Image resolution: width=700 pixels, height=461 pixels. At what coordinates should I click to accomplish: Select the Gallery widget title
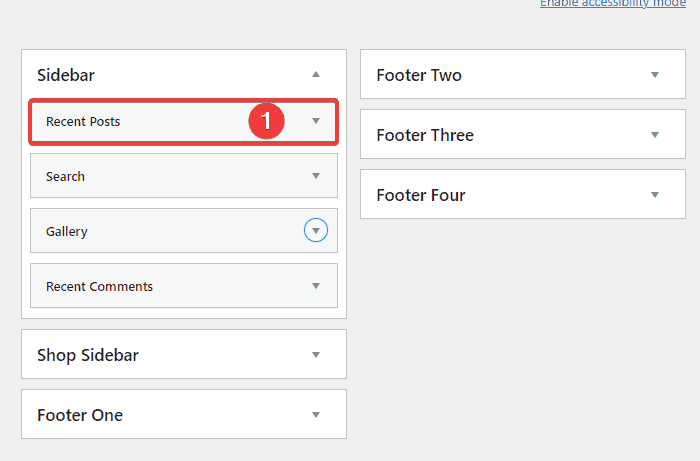click(x=67, y=232)
